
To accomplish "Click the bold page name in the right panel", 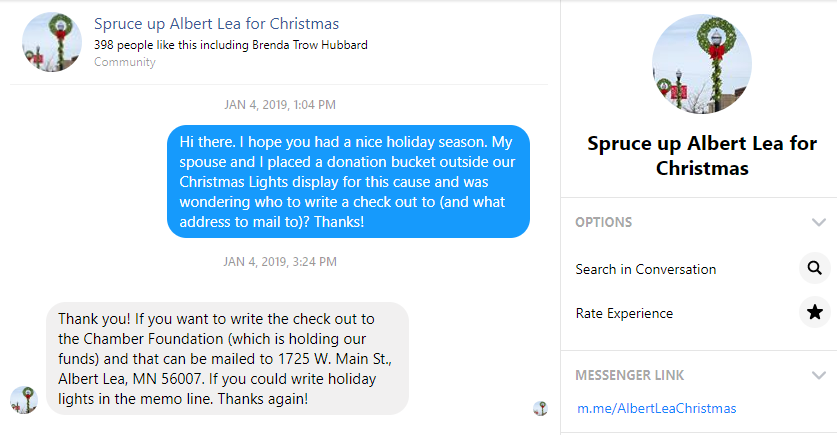I will [x=702, y=156].
